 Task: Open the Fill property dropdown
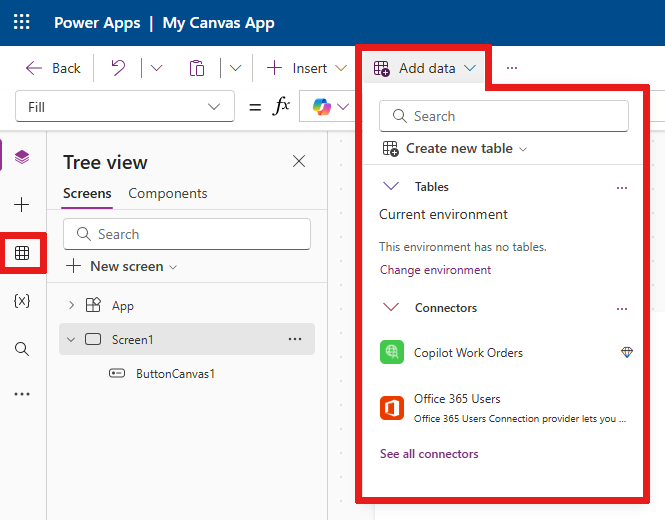pos(125,106)
